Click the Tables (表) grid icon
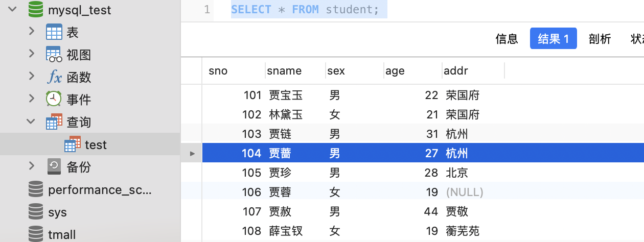This screenshot has height=242, width=644. tap(54, 33)
